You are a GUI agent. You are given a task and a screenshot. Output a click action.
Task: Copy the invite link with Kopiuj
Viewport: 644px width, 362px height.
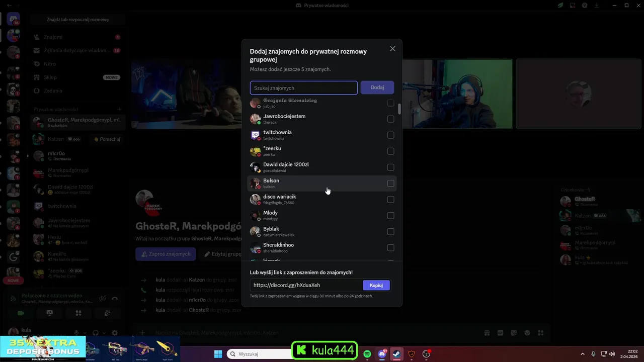(x=376, y=285)
